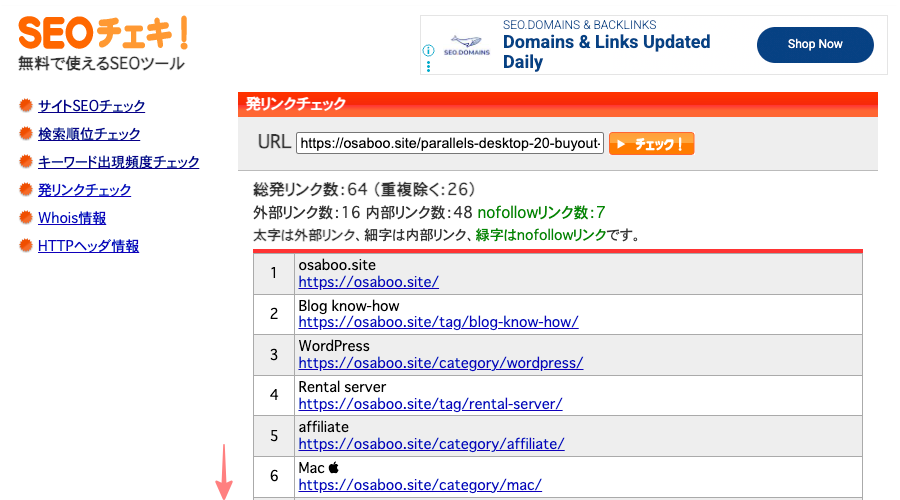This screenshot has width=900, height=500.
Task: Click the row number 6 cell
Action: [274, 476]
